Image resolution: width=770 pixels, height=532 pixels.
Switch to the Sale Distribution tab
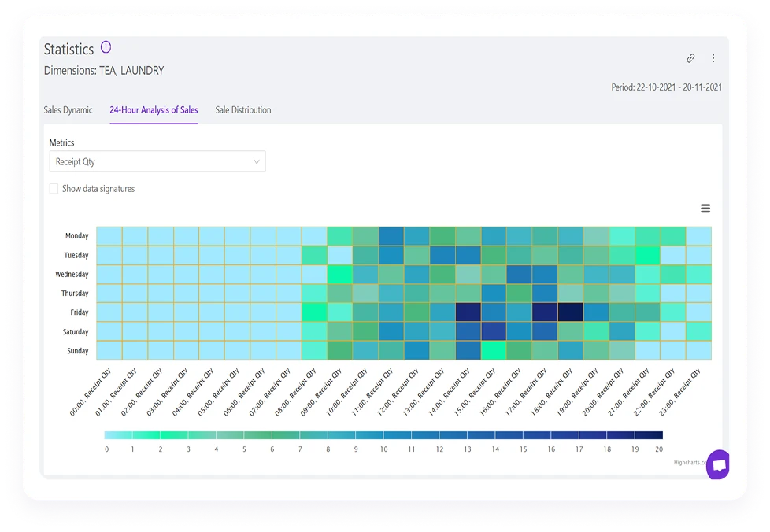click(x=242, y=110)
